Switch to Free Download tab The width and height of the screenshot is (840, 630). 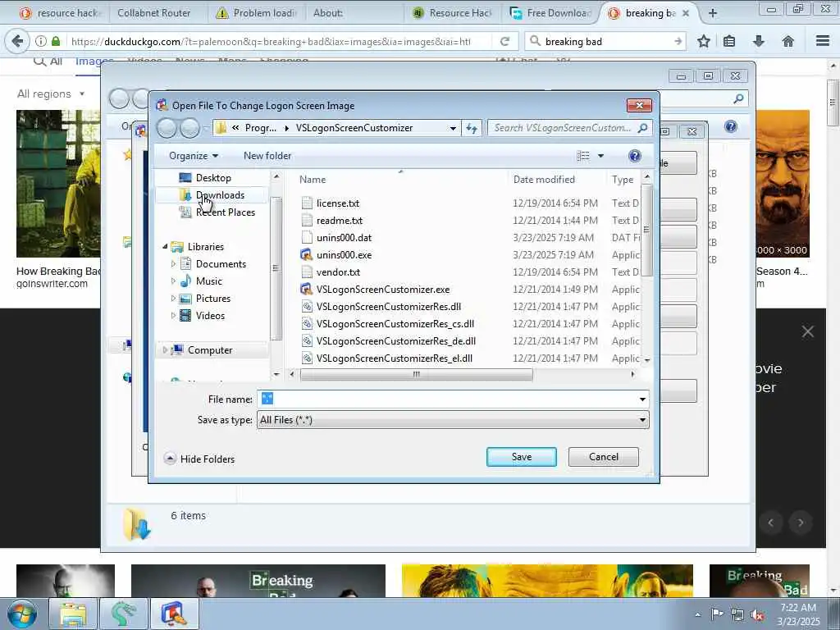tap(551, 13)
